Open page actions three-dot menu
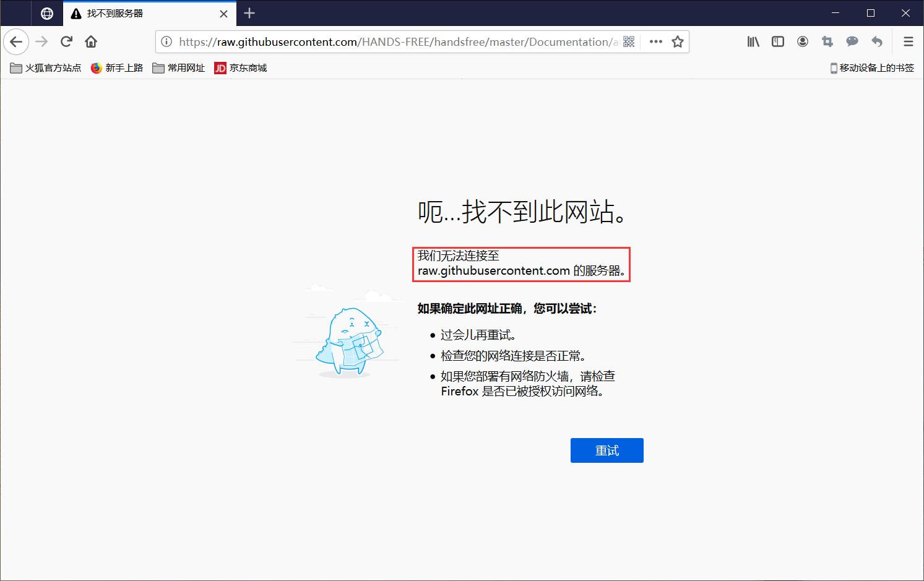This screenshot has height=581, width=924. coord(656,42)
